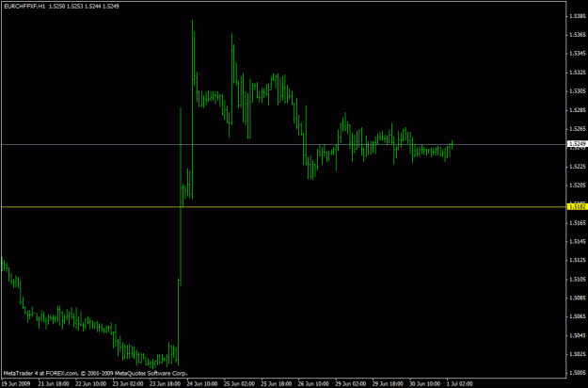Click the 29 Jun 02:00 time label

pyautogui.click(x=351, y=384)
